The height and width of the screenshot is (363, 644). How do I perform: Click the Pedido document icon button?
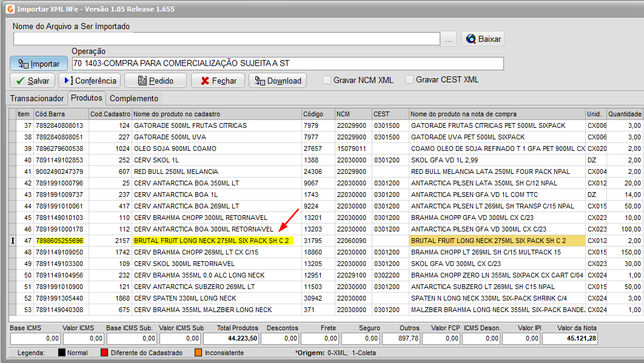coord(155,81)
